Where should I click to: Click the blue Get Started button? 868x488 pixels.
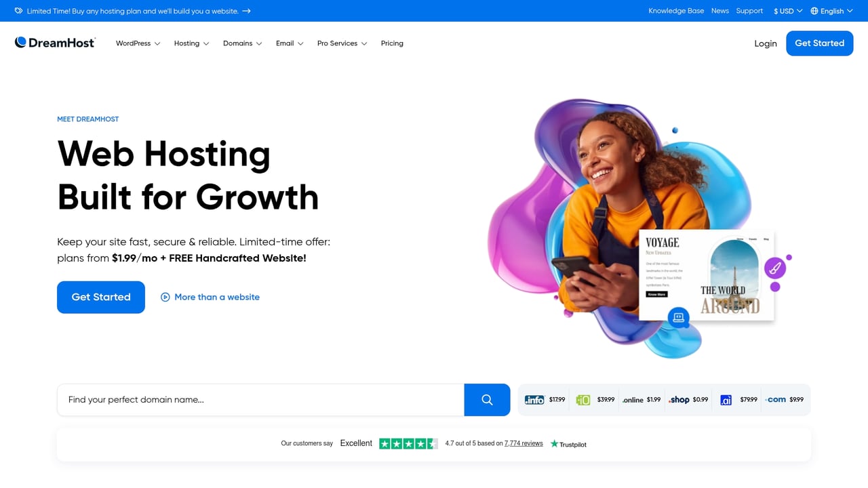pos(819,43)
